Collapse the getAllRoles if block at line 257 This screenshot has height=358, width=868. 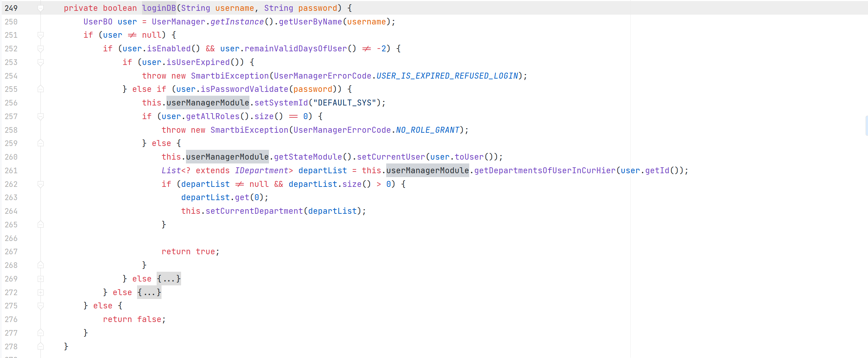[x=40, y=116]
